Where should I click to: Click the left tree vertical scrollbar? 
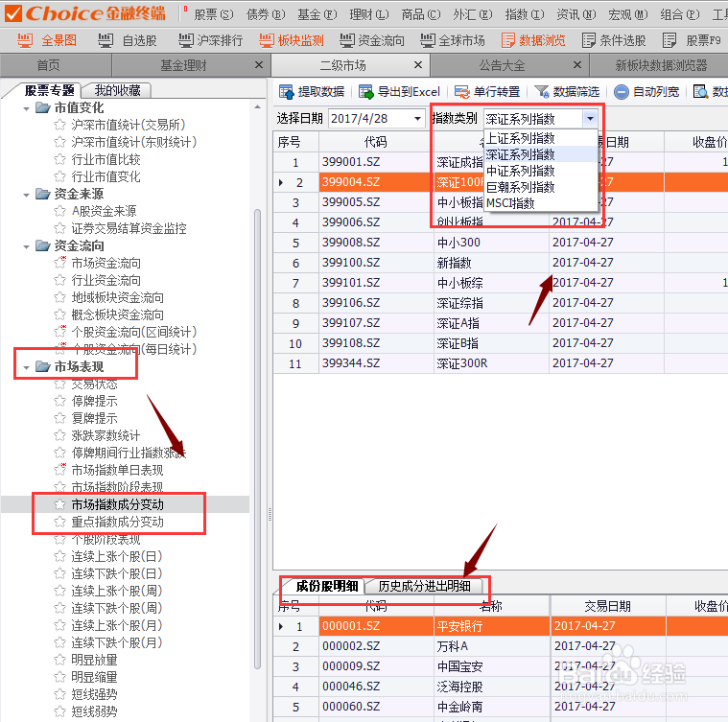tap(258, 438)
